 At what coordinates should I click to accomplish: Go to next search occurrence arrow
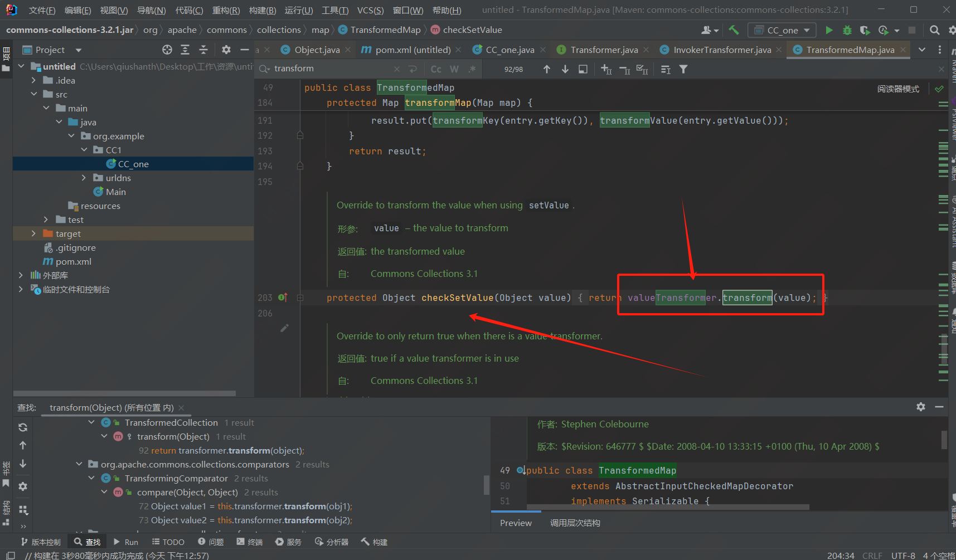tap(565, 69)
